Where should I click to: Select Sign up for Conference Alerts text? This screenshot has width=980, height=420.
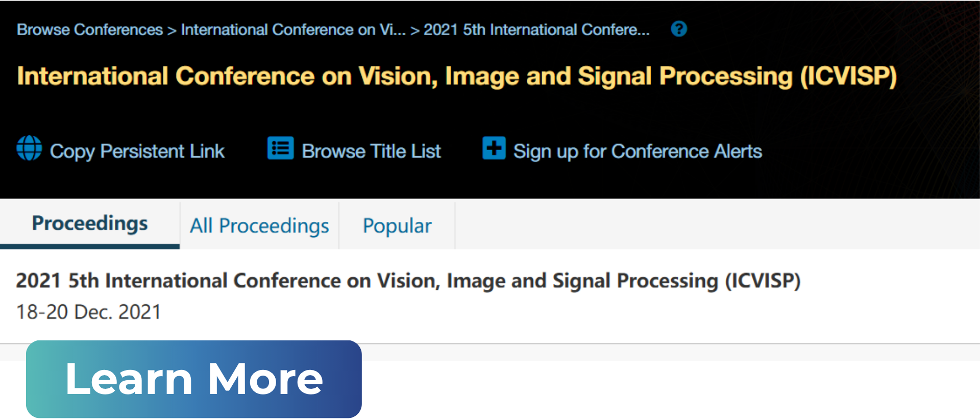638,152
